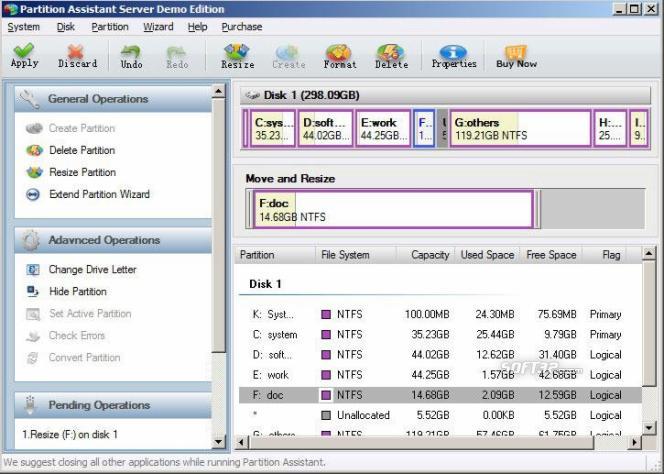Open the System menu
664x474 pixels.
pos(23,27)
